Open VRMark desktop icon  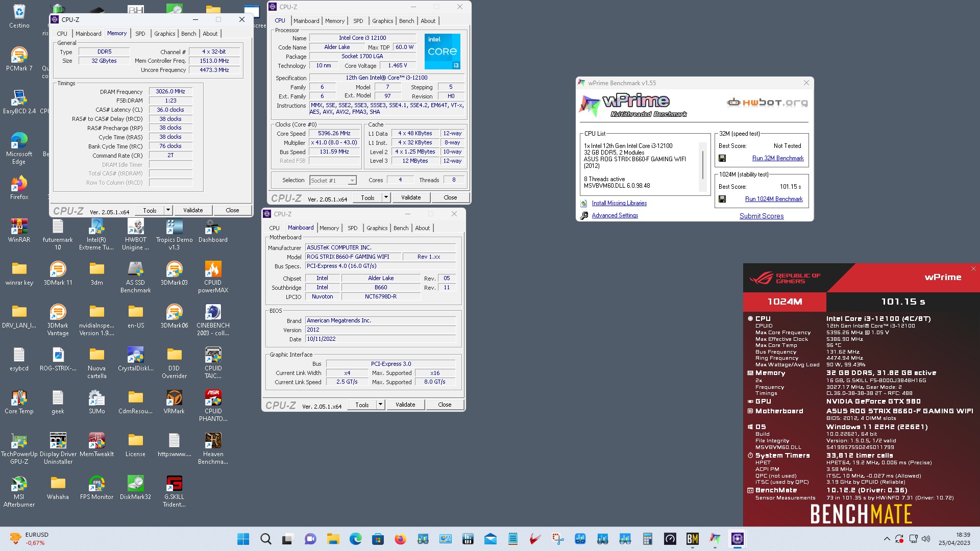point(174,402)
